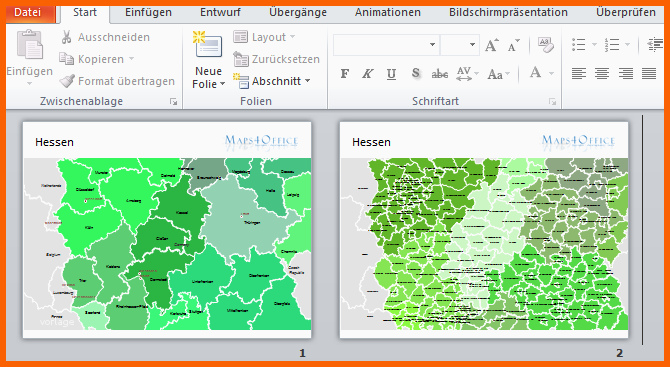Open the Kopieren dropdown arrow

pos(132,59)
